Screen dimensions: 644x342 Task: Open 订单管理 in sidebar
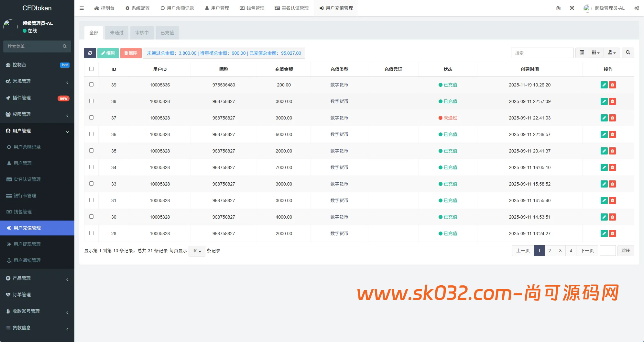point(37,295)
